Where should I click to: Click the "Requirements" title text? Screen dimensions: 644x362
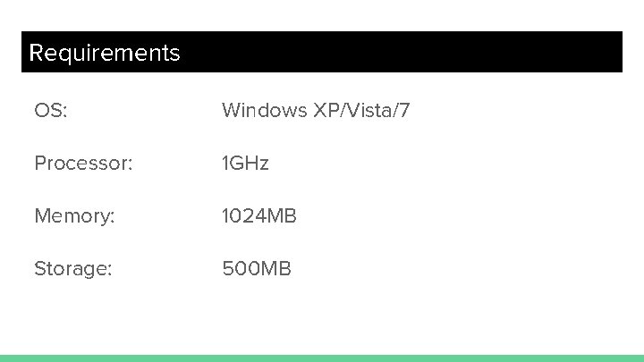pos(104,53)
